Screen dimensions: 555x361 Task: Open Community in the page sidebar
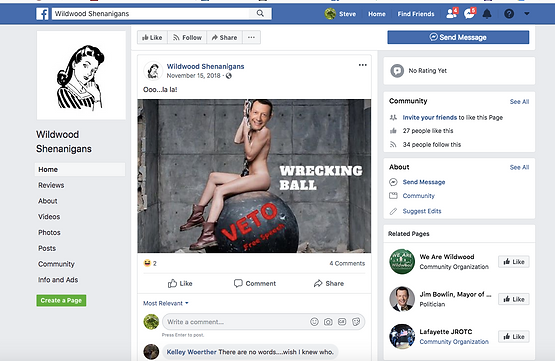pos(56,264)
